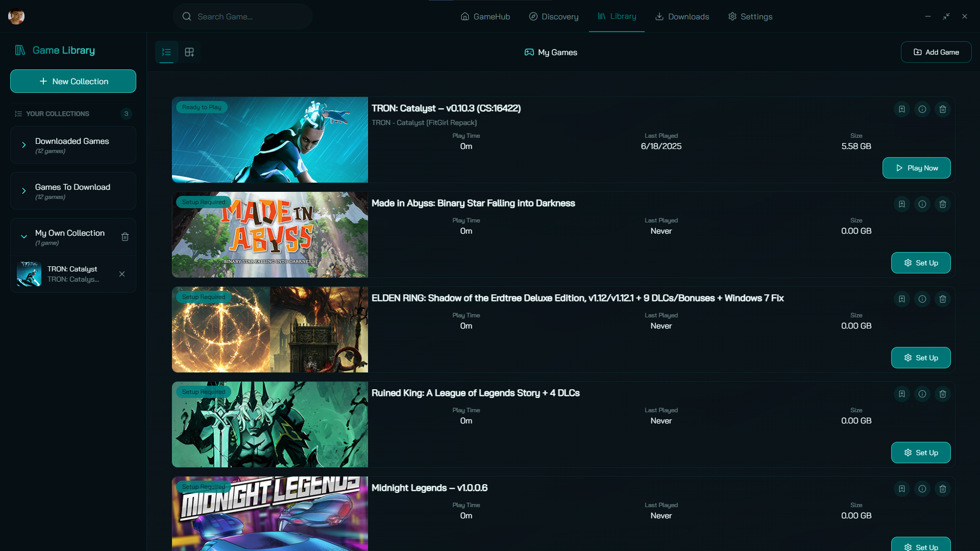Click the YOUR COLLECTIONS list icon
The image size is (980, 551).
click(18, 114)
